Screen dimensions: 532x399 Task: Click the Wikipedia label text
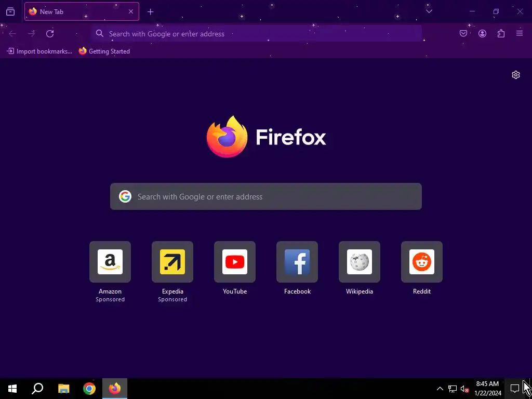click(x=360, y=291)
